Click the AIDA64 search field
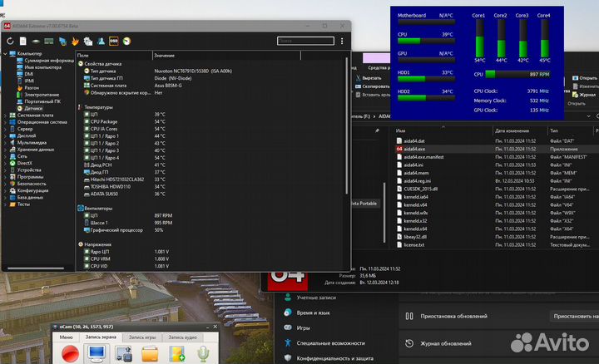This screenshot has width=599, height=364. pyautogui.click(x=305, y=41)
